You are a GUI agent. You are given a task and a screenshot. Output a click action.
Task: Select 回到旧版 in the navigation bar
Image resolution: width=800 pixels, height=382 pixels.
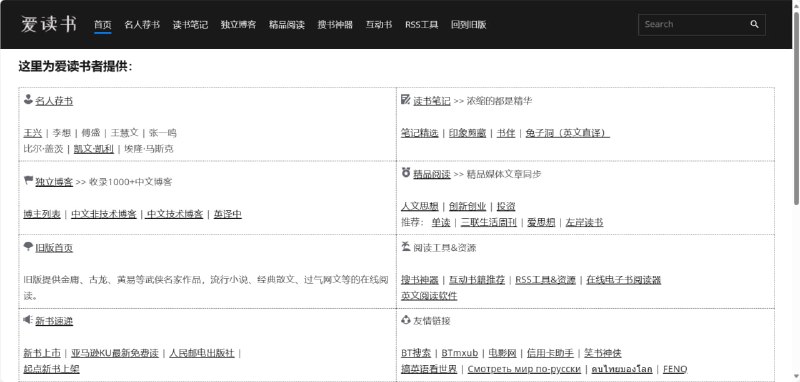[468, 24]
